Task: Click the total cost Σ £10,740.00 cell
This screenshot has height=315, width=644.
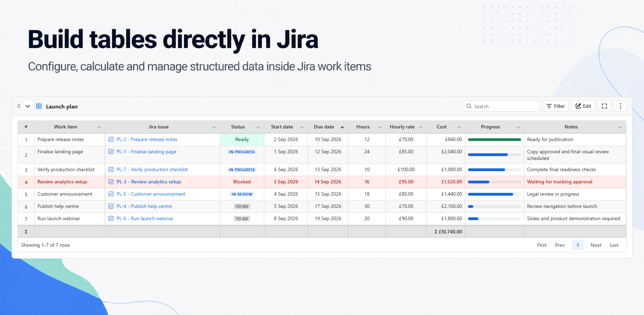Action: (446, 232)
